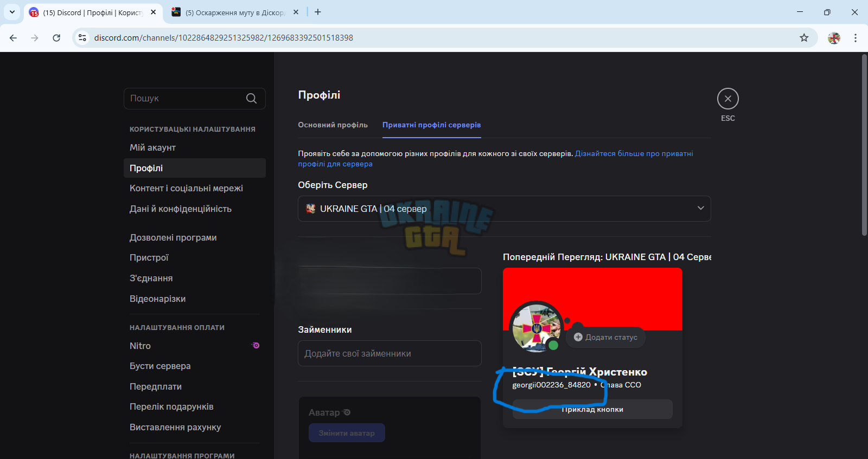Select Профілі in the settings sidebar
Image resolution: width=868 pixels, height=459 pixels.
[x=195, y=168]
